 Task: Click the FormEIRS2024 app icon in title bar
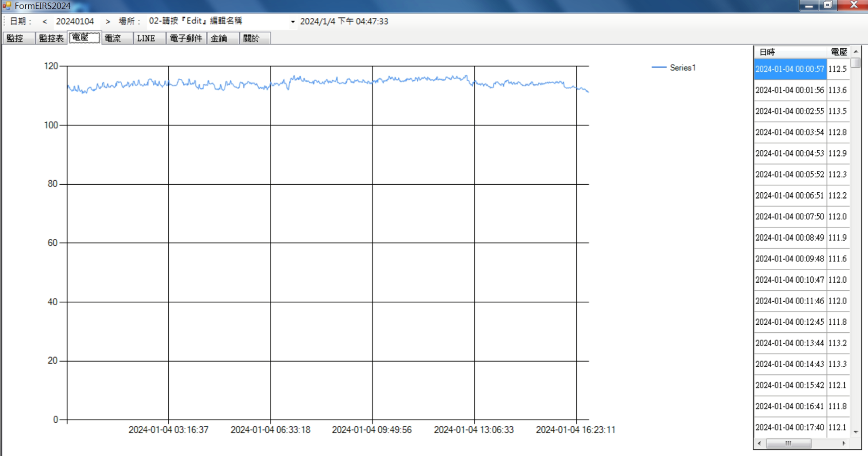click(7, 6)
